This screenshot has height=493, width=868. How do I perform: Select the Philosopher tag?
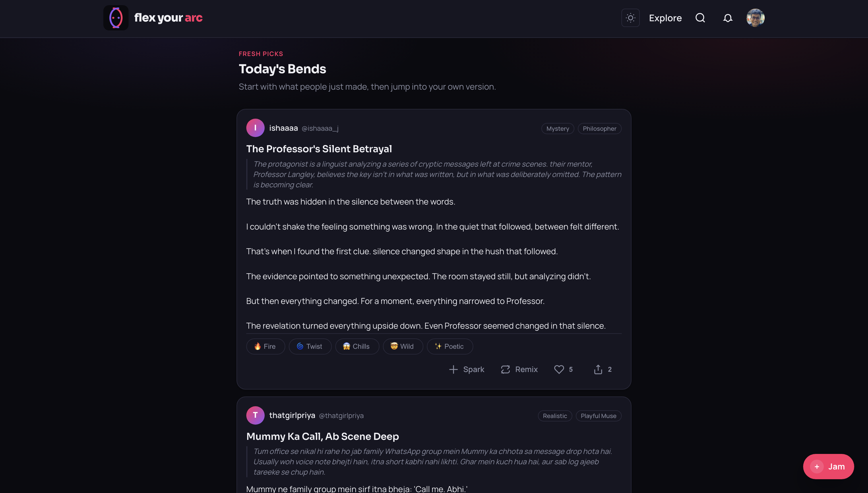pyautogui.click(x=599, y=129)
